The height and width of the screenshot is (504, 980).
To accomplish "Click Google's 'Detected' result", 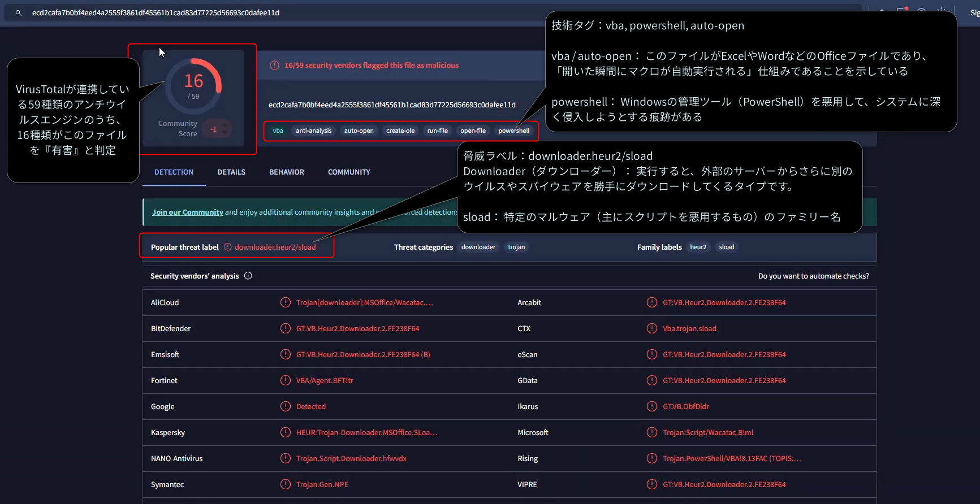I will tap(311, 406).
